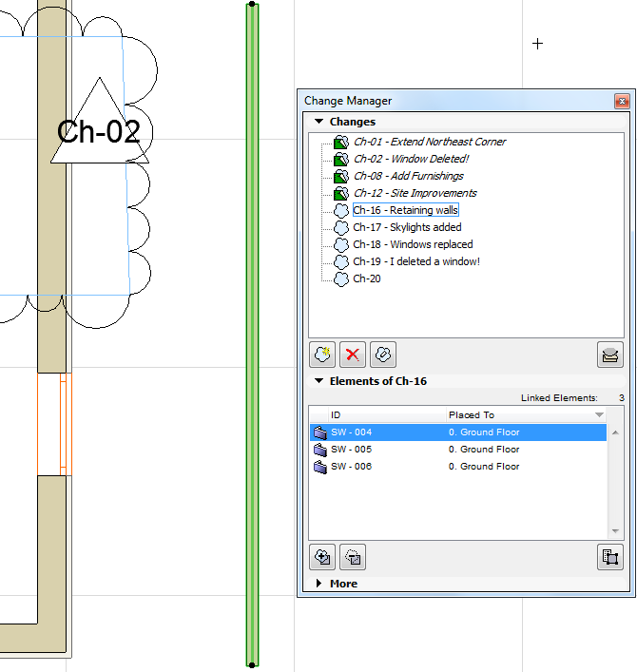Select Ch-17 - Skylights added change
Image resolution: width=637 pixels, height=672 pixels.
pos(407,227)
